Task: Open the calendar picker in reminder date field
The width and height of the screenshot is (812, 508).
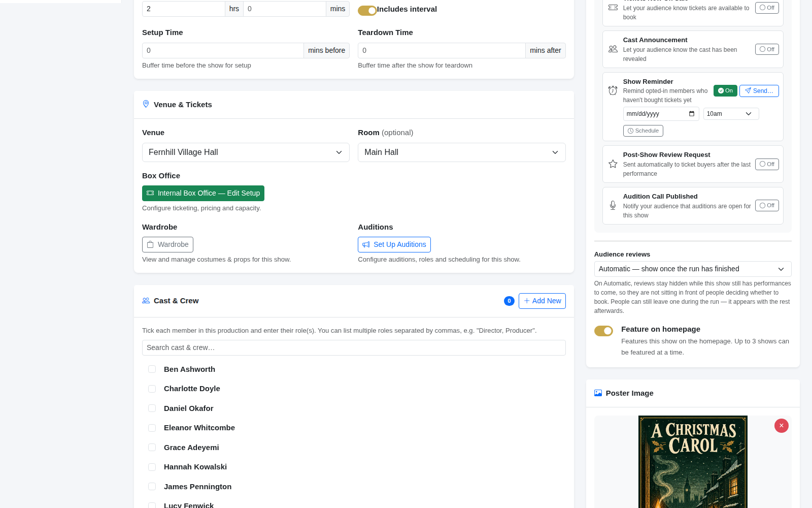Action: (692, 114)
